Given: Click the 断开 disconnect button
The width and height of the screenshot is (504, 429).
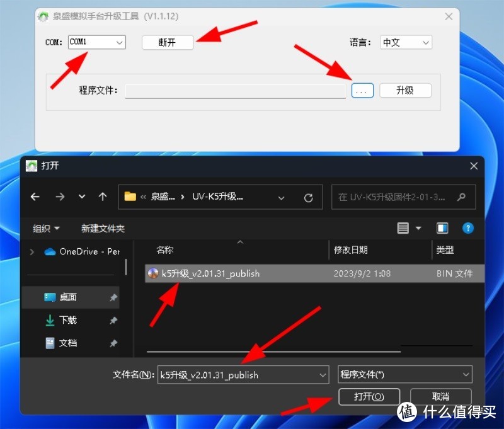Looking at the screenshot, I should pyautogui.click(x=167, y=42).
